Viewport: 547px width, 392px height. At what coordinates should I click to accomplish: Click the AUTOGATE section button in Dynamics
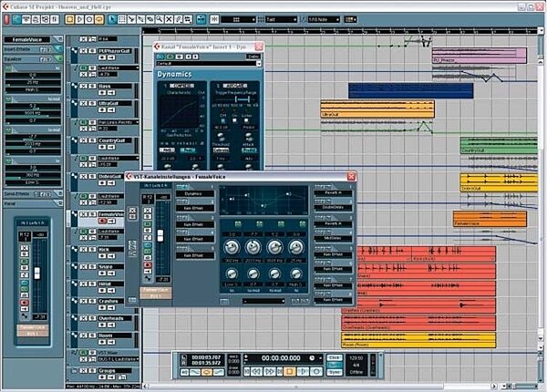click(234, 86)
